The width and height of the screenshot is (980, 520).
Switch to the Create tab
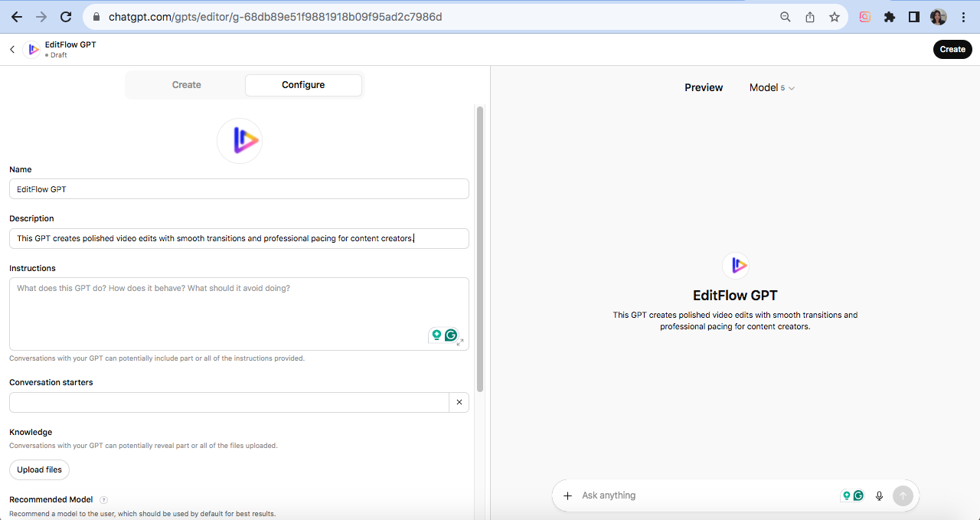(x=186, y=85)
